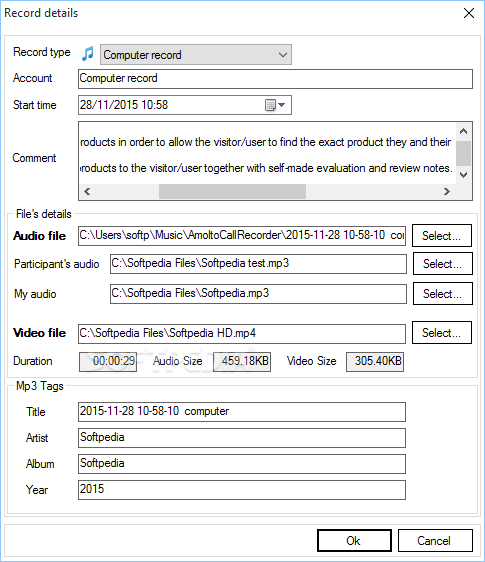This screenshot has height=562, width=485.
Task: Click the Video Size value 305.40KB
Action: (375, 362)
